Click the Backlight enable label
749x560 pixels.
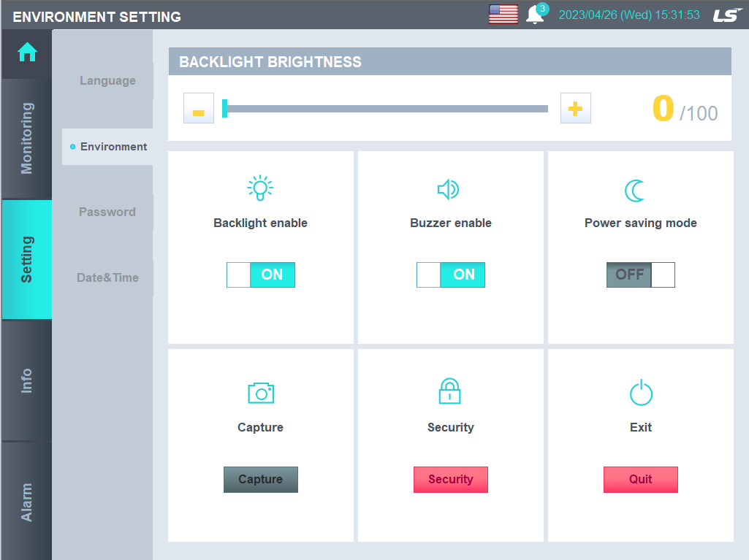point(260,223)
